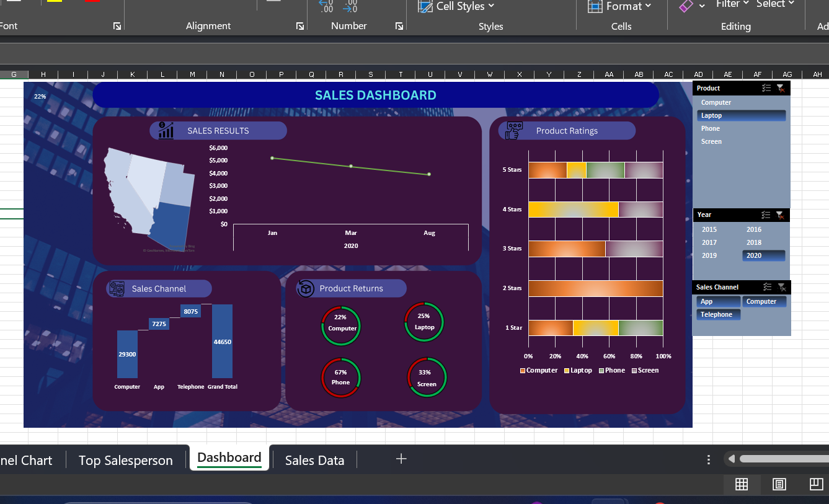Click the Phone legend swatch in ratings chart
The image size is (829, 504).
click(x=601, y=371)
